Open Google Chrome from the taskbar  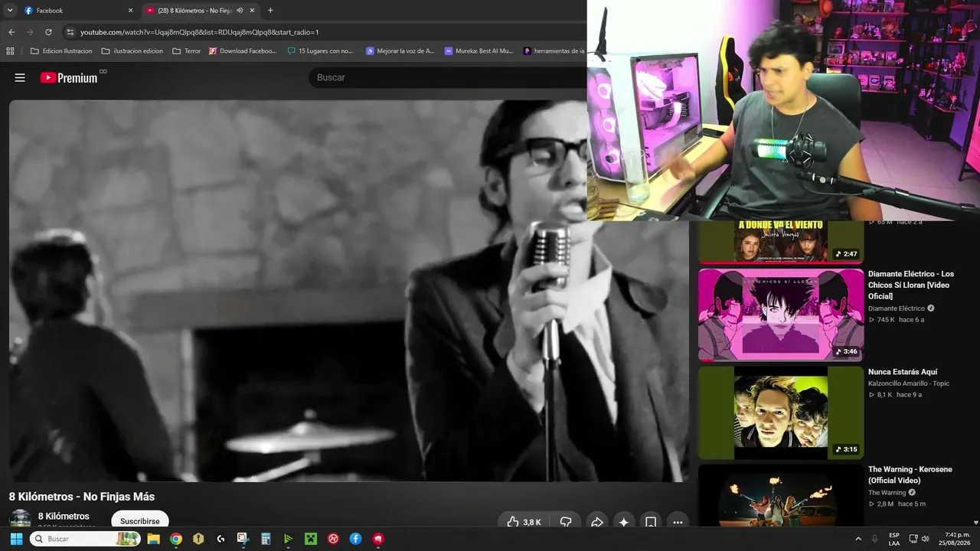tap(176, 539)
